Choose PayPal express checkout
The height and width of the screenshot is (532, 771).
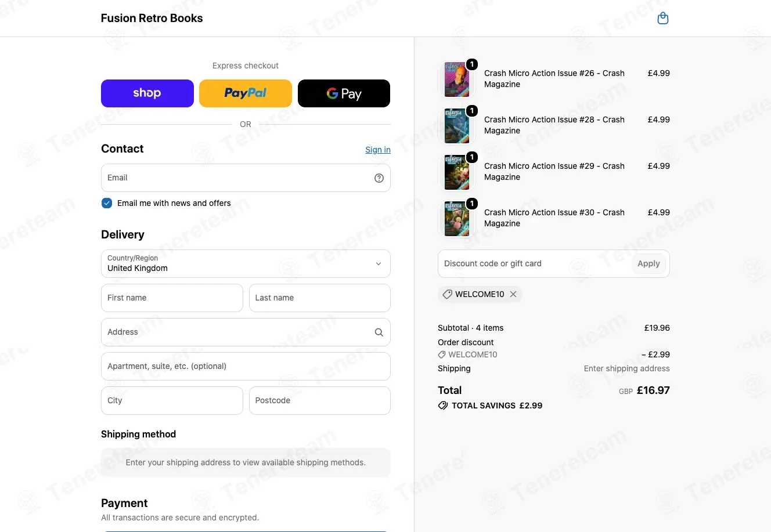pyautogui.click(x=246, y=93)
